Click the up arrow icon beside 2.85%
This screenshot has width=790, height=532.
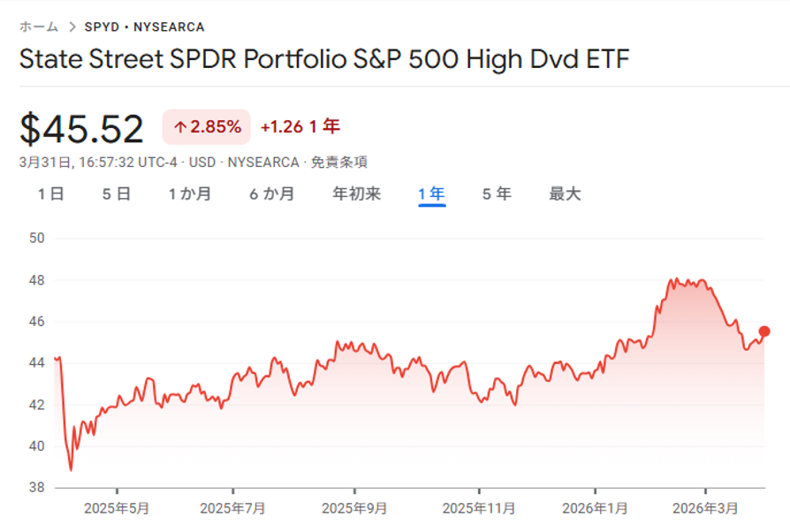point(179,127)
